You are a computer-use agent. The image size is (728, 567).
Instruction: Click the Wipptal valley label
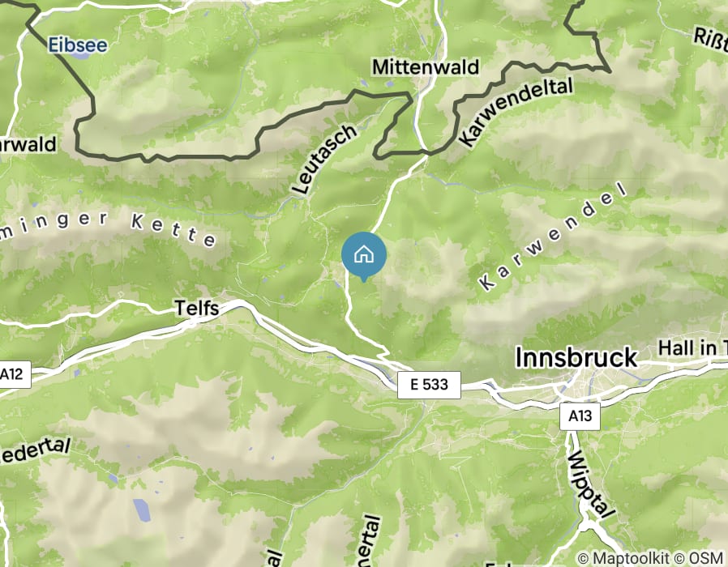tap(589, 484)
